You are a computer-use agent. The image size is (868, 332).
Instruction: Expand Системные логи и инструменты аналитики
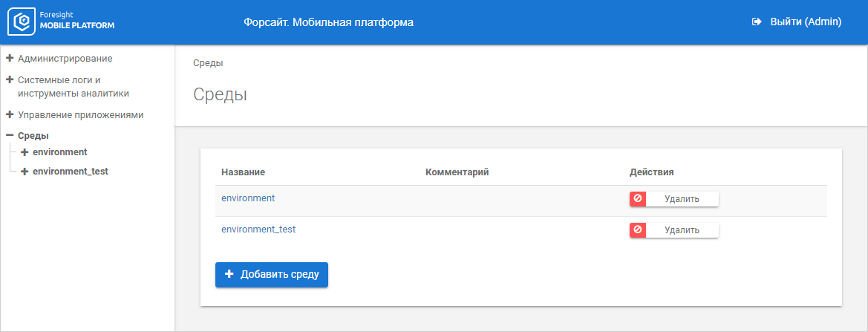(x=10, y=79)
